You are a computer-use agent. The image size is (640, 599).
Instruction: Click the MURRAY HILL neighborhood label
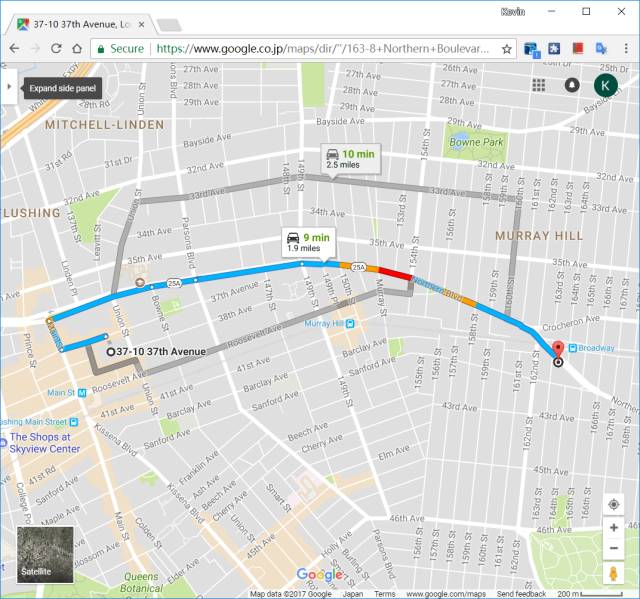[539, 236]
